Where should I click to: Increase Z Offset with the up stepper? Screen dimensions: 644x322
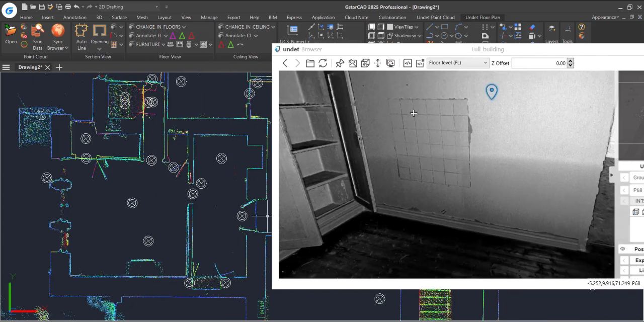(570, 61)
